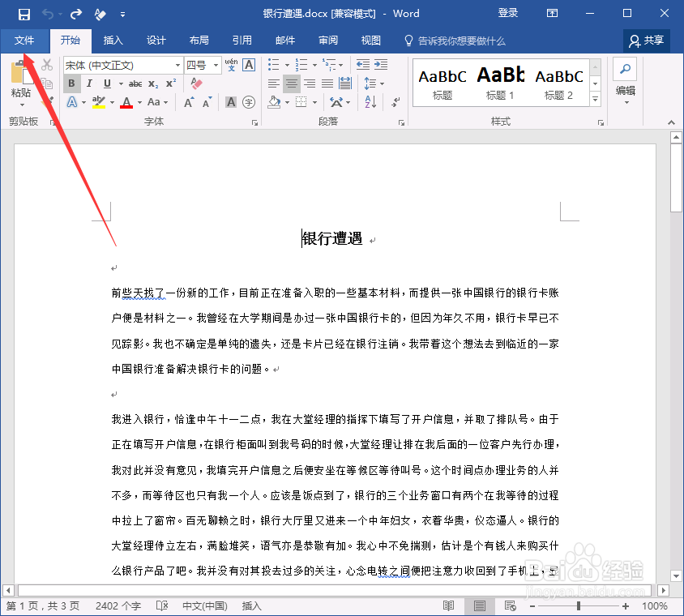Click the increase indent icon
Viewport: 684px width, 616px height.
pos(381,65)
